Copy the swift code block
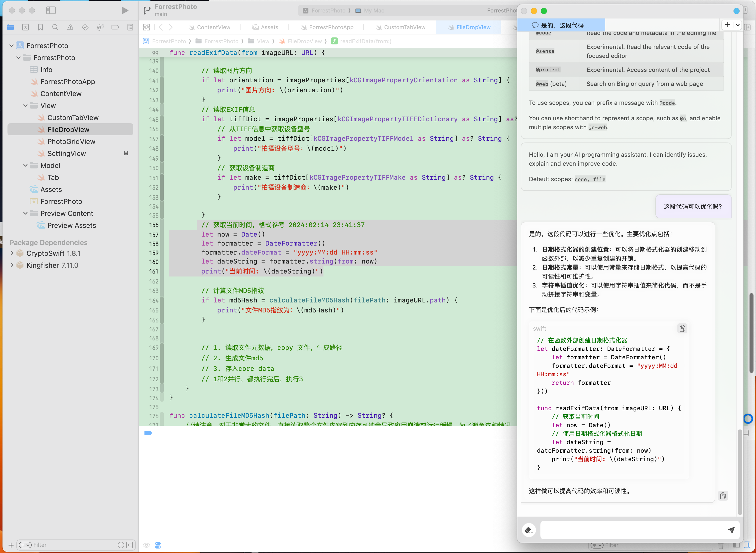 pyautogui.click(x=682, y=328)
